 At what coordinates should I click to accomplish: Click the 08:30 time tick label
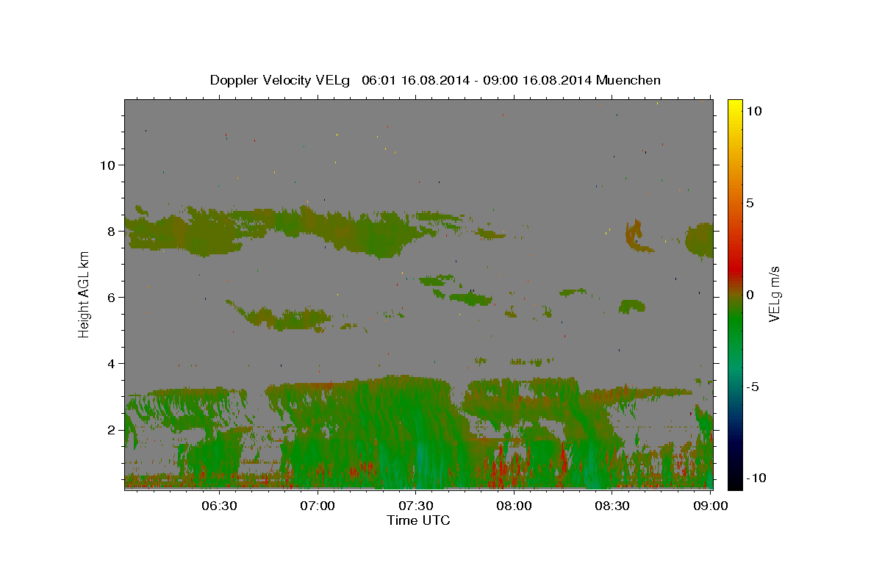(612, 506)
